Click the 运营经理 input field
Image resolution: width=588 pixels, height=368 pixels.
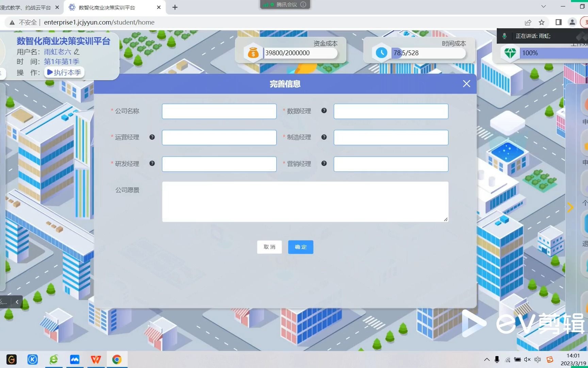[219, 138]
